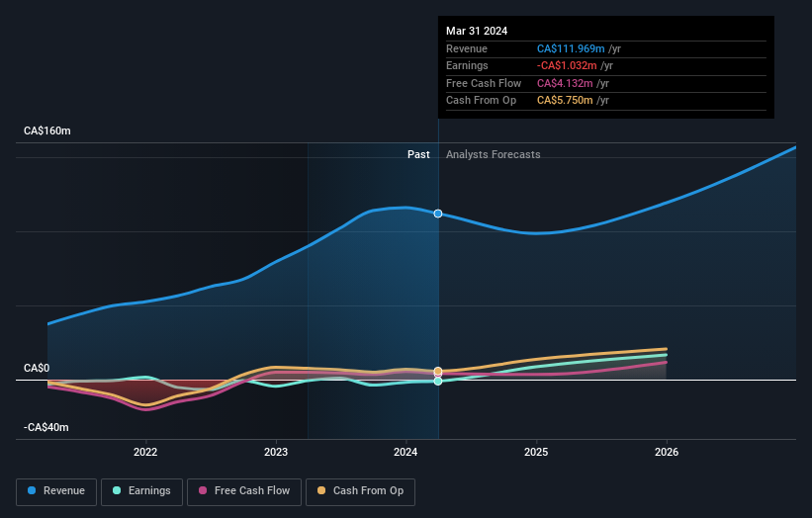Toggle the Free Cash Flow legend series
This screenshot has width=812, height=518.
click(x=244, y=491)
